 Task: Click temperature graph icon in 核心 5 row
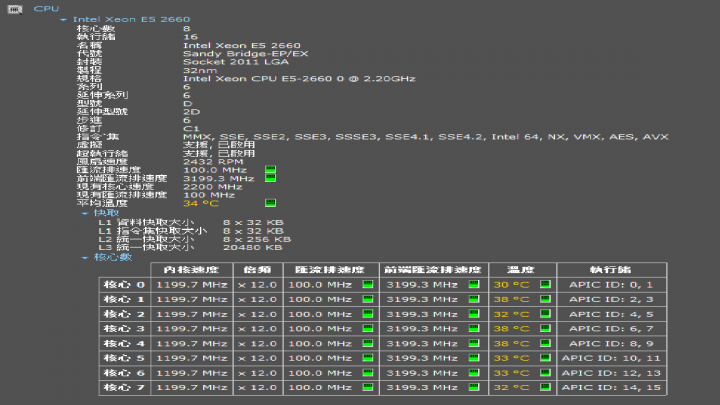tap(545, 358)
